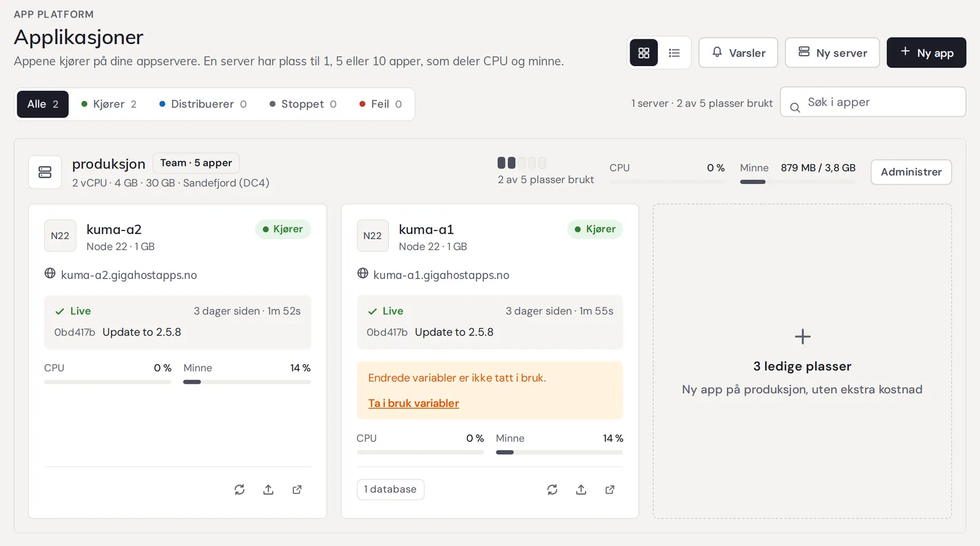Open kuma-a2.gigahostapps.no domain
The width and height of the screenshot is (980, 546).
coord(129,275)
